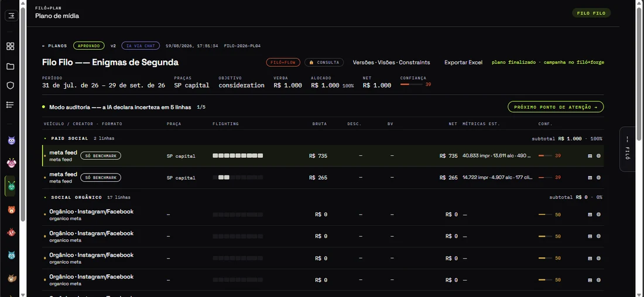Click subtotal R$ 1.000 · 100%

(x=567, y=139)
